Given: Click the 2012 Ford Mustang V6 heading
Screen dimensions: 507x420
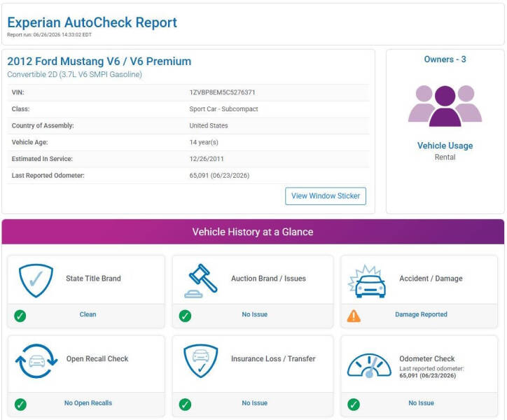Looking at the screenshot, I should [99, 61].
